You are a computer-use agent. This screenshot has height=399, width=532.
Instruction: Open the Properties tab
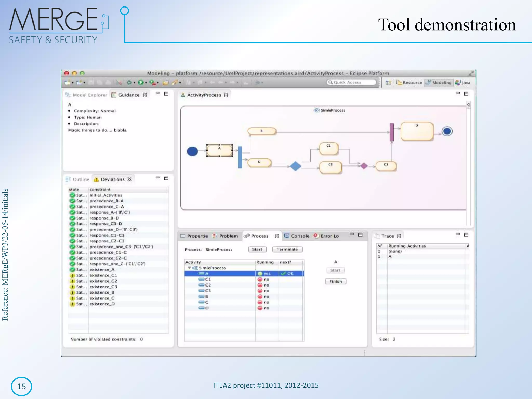(x=194, y=236)
